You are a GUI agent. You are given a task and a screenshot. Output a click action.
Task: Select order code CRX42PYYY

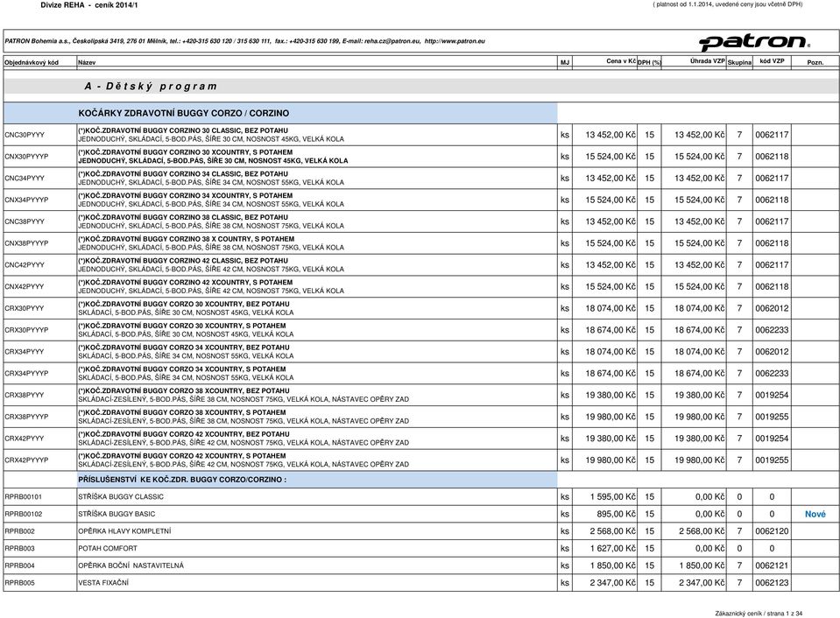point(25,439)
